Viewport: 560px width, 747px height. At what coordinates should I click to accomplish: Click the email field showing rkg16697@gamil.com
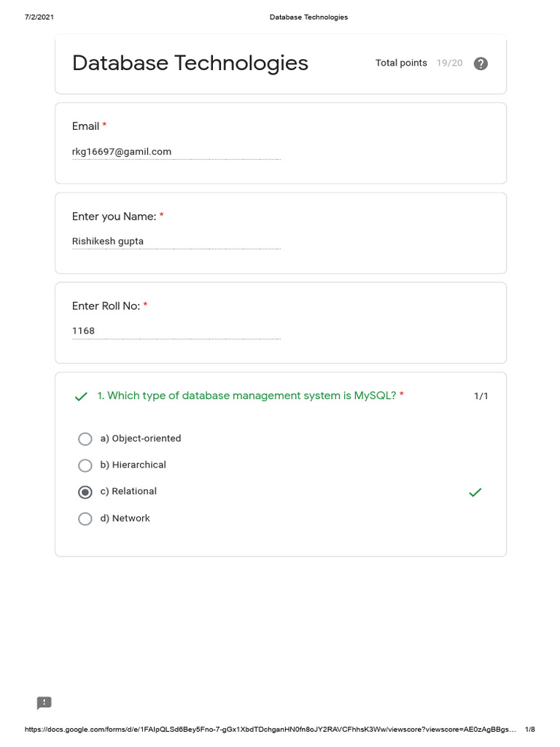(176, 152)
